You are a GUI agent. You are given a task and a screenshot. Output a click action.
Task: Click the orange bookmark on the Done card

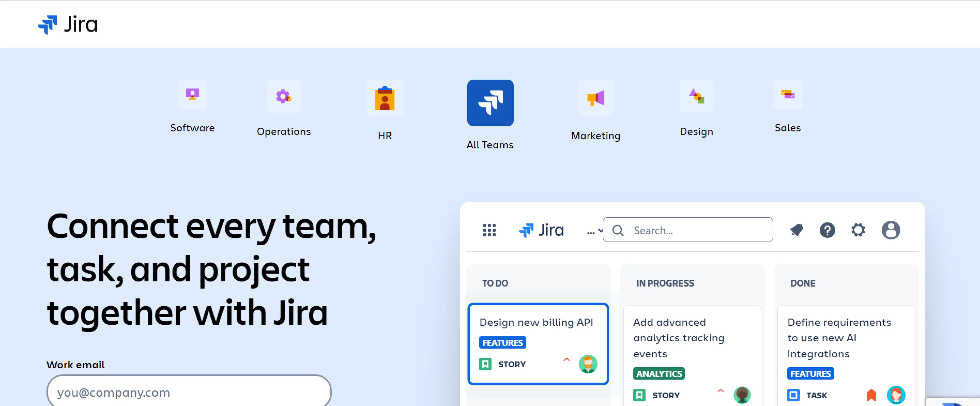871,395
